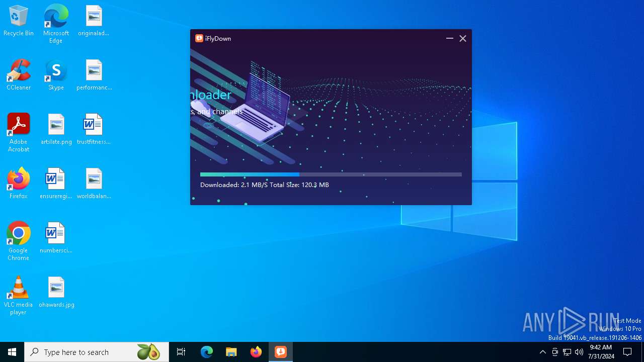Click the iFlyDown taskbar button
This screenshot has height=362, width=644.
[x=281, y=352]
